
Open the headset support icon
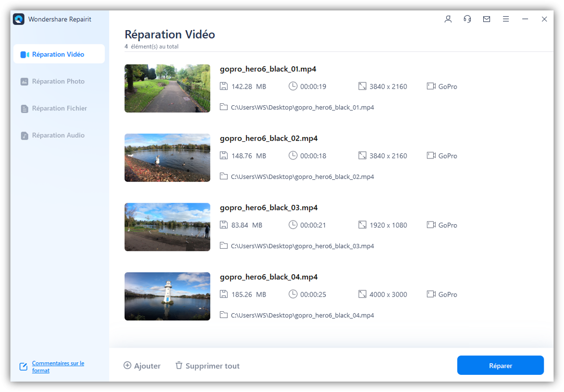[467, 19]
